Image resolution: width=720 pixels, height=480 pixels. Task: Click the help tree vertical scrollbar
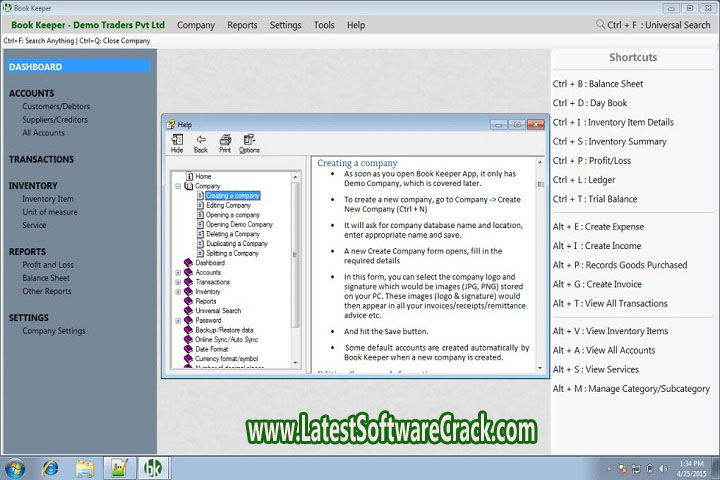pyautogui.click(x=295, y=250)
